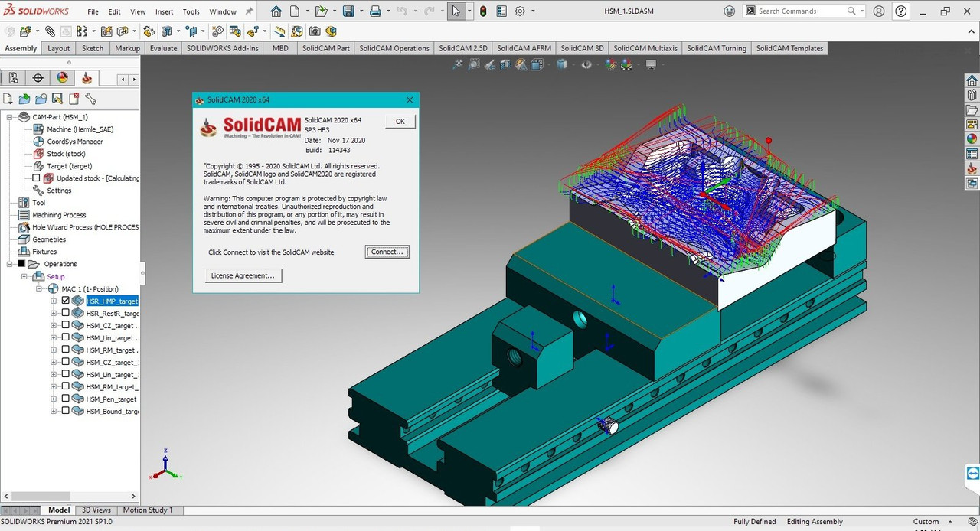
Task: Collapse the CAM-Part (HSM_1) tree node
Action: tap(10, 117)
